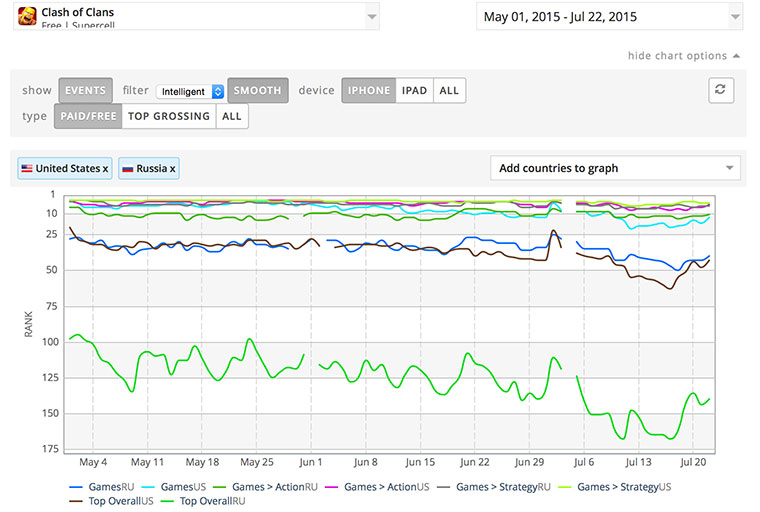Click the Clash of Clans app icon
This screenshot has height=512, width=760.
tap(27, 16)
